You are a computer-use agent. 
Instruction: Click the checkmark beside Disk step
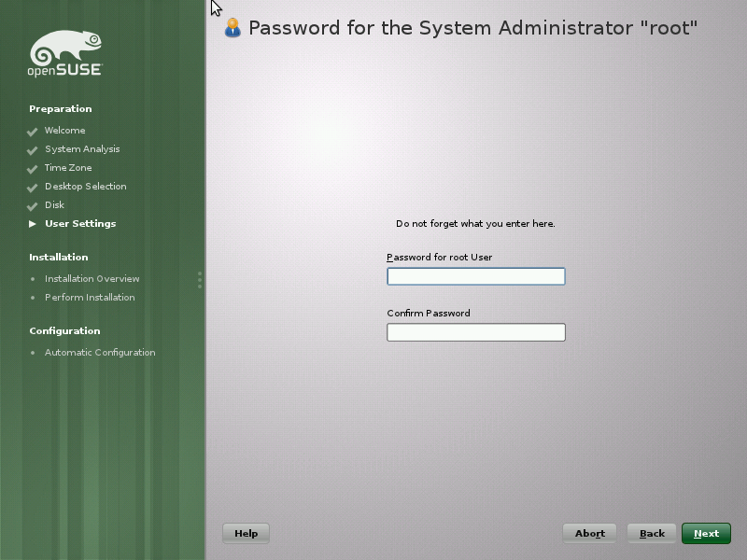coord(33,206)
